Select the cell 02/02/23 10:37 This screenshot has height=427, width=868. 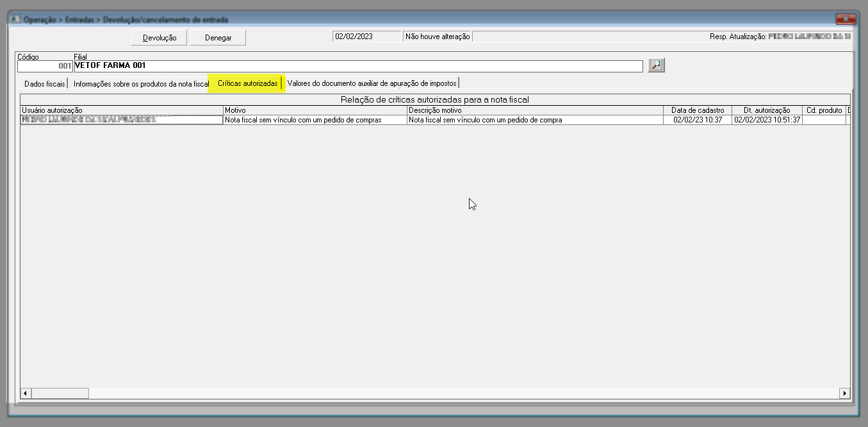click(x=698, y=120)
